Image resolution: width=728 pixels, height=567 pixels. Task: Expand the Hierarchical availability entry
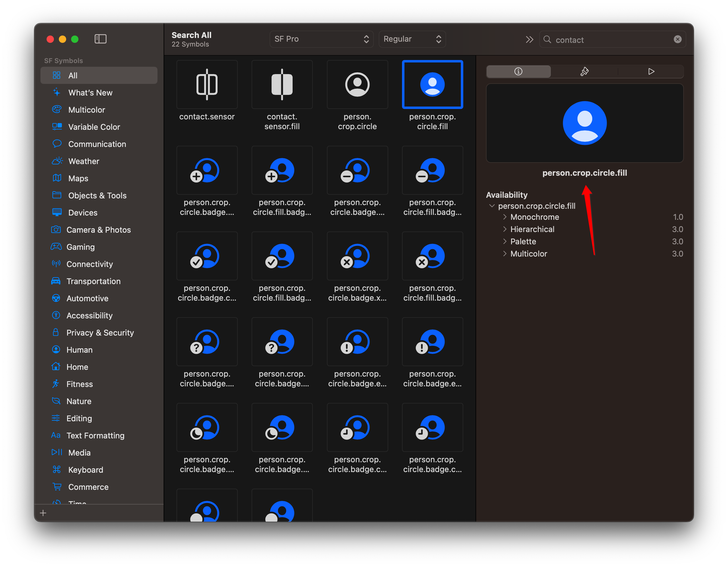pyautogui.click(x=505, y=229)
